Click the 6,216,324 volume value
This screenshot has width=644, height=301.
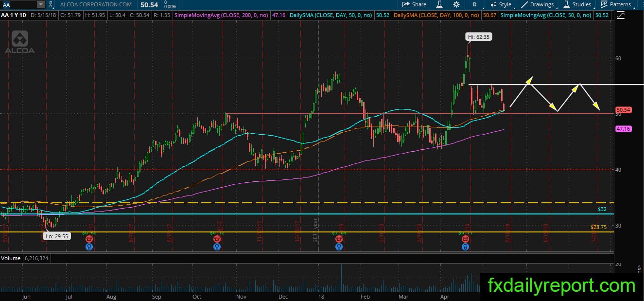tap(37, 258)
